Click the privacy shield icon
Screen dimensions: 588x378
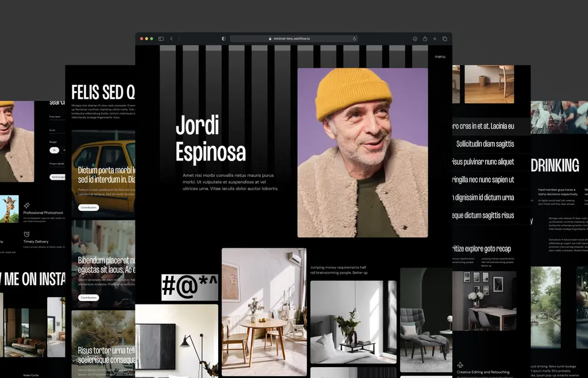coord(223,38)
